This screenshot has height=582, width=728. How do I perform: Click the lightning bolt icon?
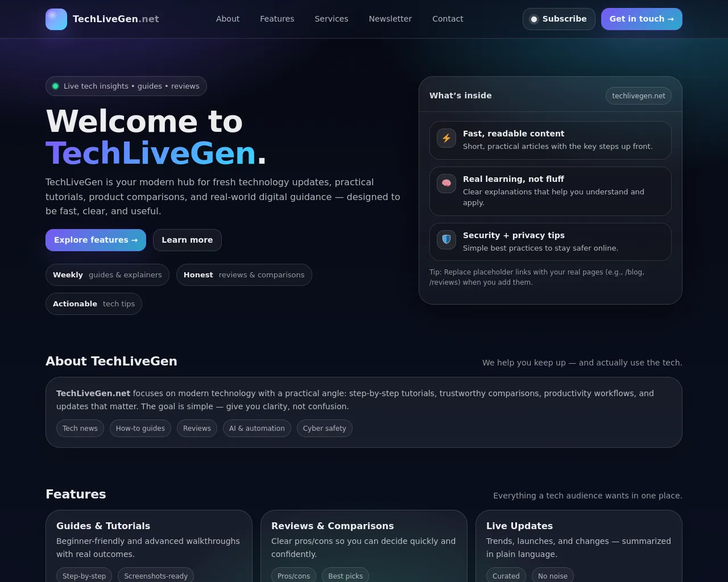point(446,138)
